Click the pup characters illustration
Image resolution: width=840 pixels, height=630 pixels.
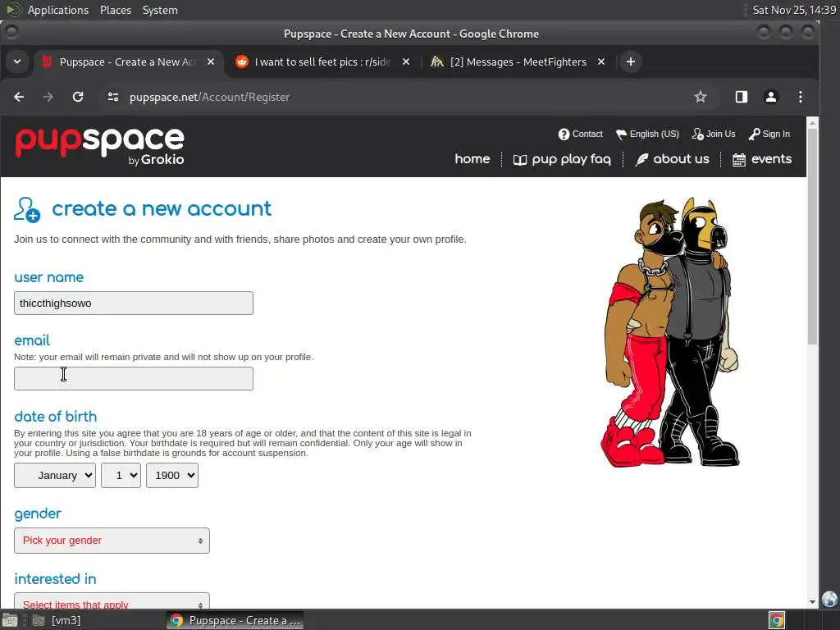click(x=671, y=332)
